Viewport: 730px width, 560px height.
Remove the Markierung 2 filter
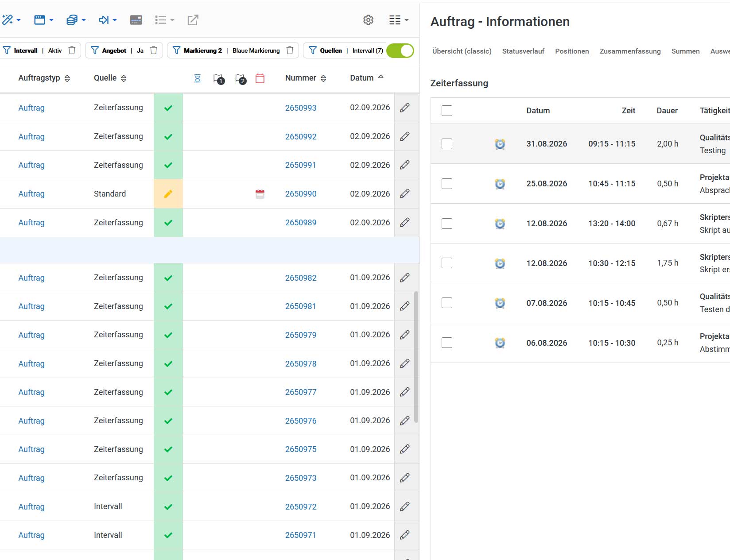pyautogui.click(x=290, y=50)
